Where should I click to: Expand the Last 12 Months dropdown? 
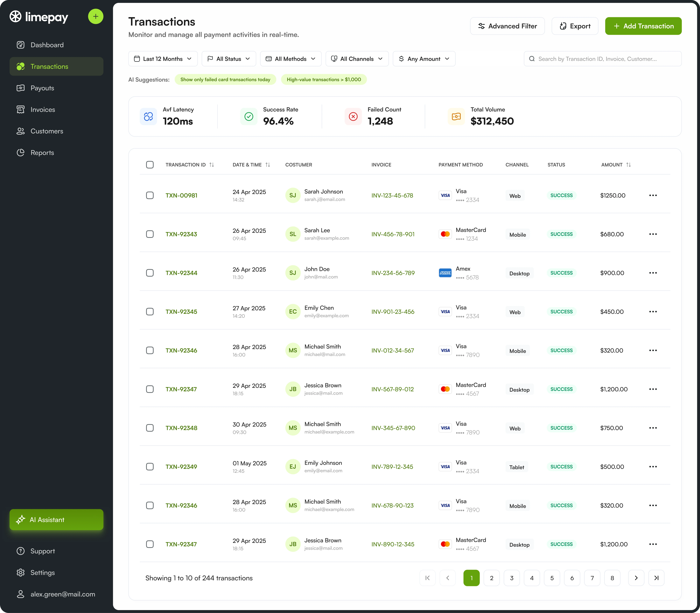point(163,59)
